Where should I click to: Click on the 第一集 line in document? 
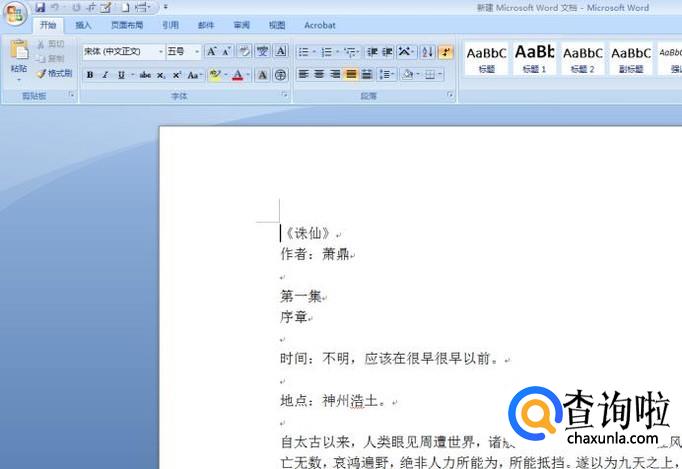(x=300, y=296)
